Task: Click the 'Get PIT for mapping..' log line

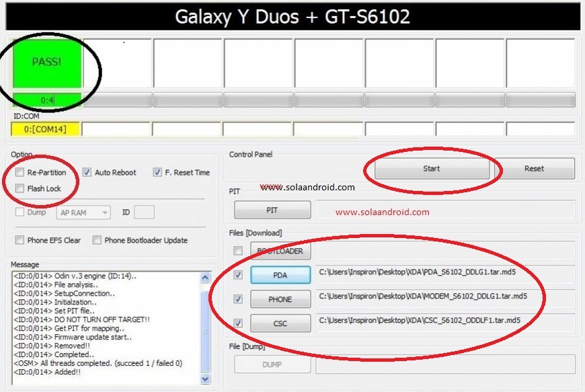Action: tap(69, 329)
